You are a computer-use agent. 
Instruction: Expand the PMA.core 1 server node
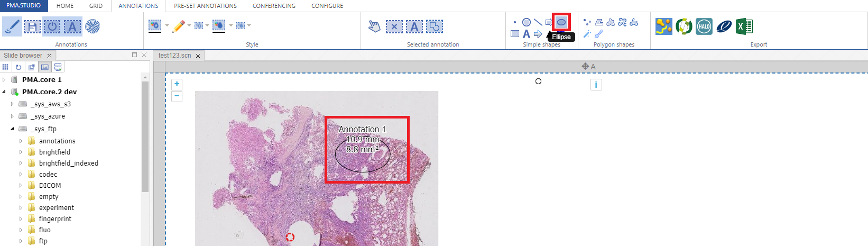coord(4,80)
